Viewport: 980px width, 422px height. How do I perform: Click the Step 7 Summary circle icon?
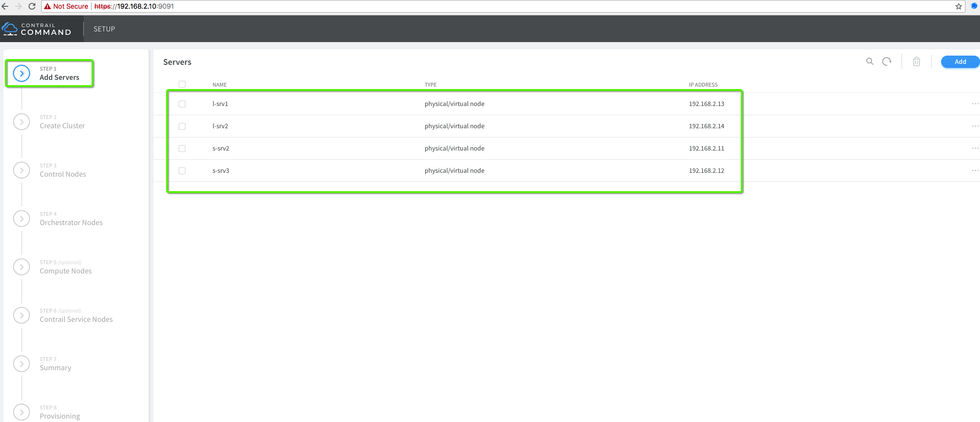[22, 364]
